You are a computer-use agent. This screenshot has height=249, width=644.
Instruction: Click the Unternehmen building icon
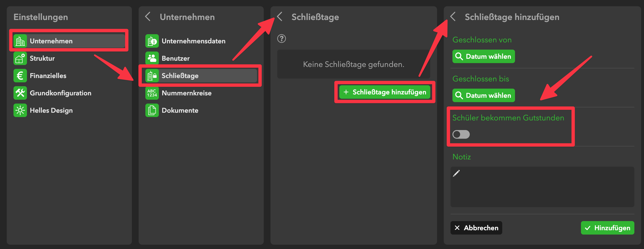tap(20, 41)
